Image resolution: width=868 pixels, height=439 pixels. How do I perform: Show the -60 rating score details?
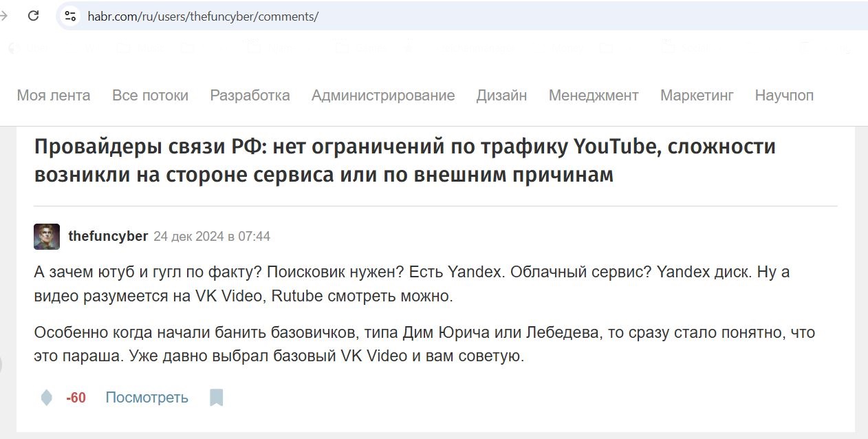(76, 398)
